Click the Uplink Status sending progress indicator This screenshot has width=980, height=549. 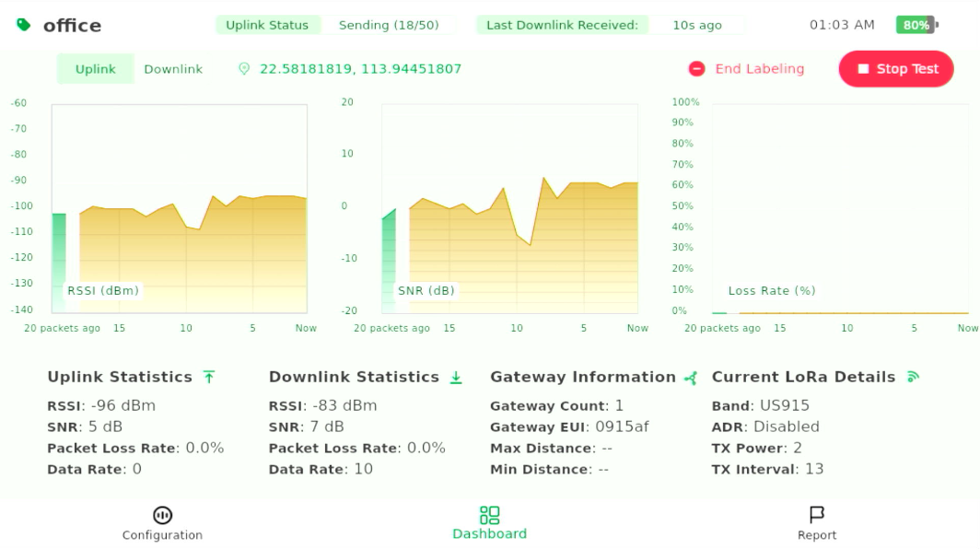(x=388, y=25)
